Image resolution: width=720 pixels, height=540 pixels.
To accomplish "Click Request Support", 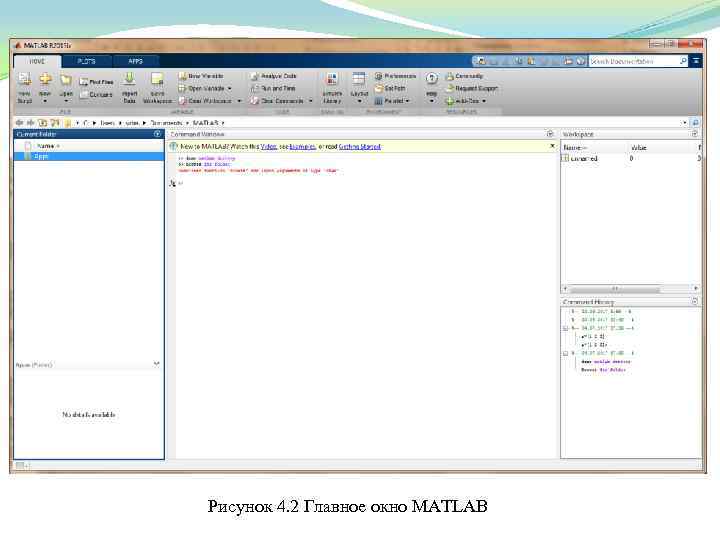I will tap(472, 88).
